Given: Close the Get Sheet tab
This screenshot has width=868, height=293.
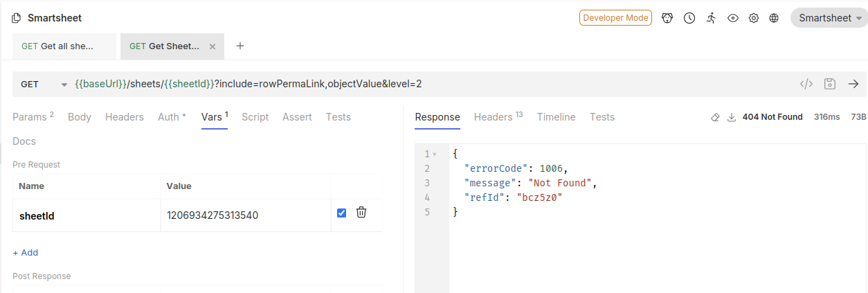Looking at the screenshot, I should (213, 46).
